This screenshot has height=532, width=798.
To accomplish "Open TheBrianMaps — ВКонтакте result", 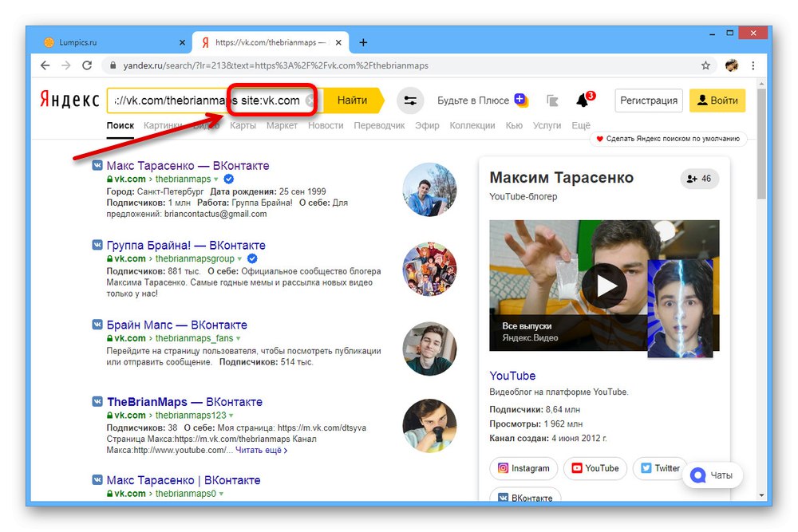I will [x=184, y=402].
